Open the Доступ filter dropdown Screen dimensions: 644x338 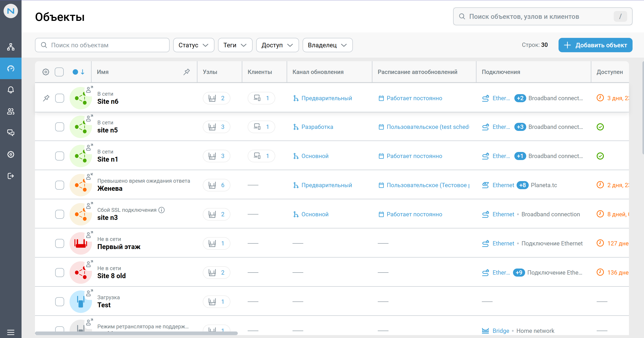pyautogui.click(x=277, y=45)
